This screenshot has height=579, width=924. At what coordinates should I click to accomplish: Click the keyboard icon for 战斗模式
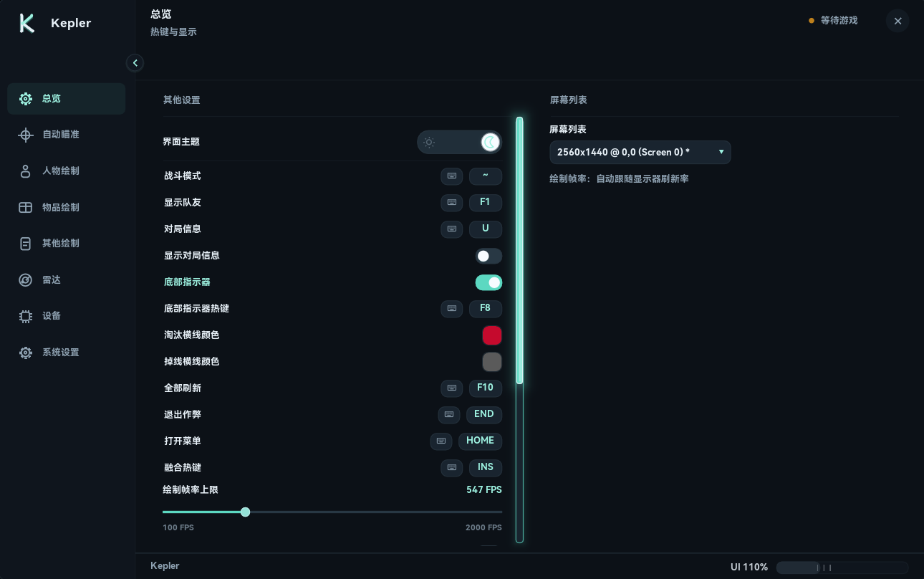pyautogui.click(x=451, y=176)
